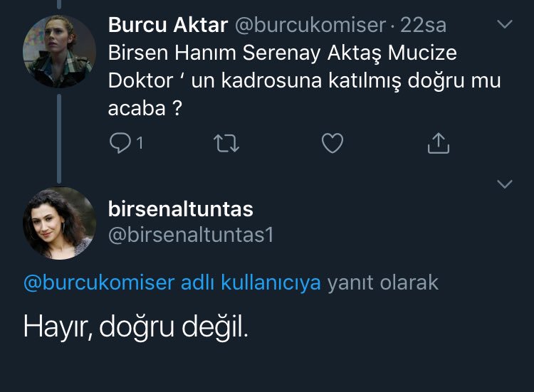Click the reply text "Hayır, doğru değil."
This screenshot has height=392, width=534.
coord(136,326)
